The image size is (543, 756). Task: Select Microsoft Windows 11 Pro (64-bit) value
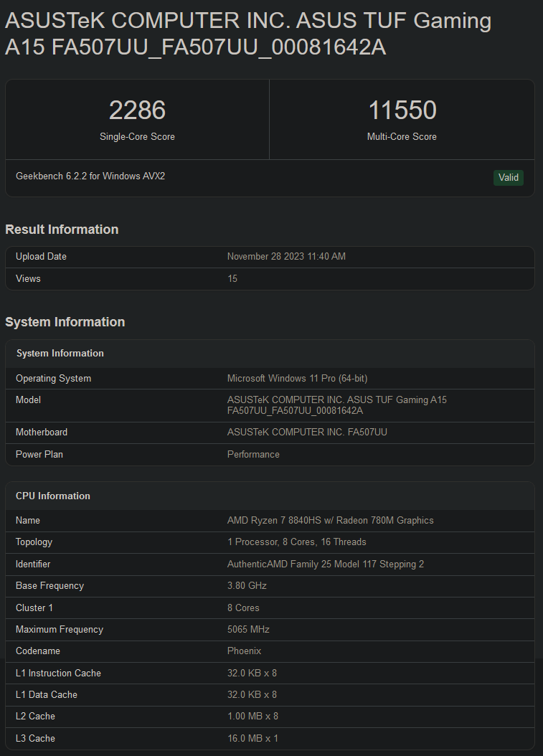[x=298, y=379]
